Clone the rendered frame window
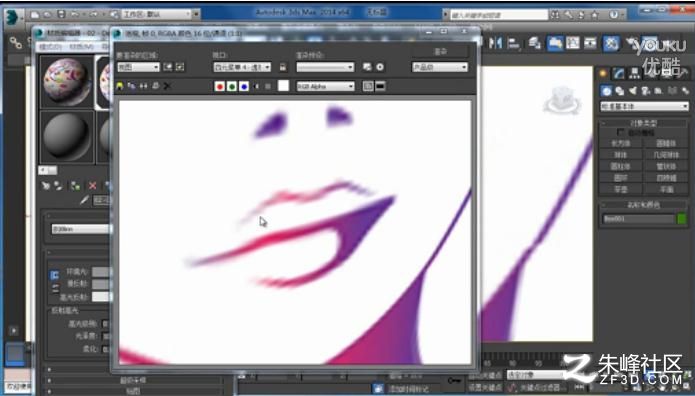695x396 pixels. (x=144, y=86)
